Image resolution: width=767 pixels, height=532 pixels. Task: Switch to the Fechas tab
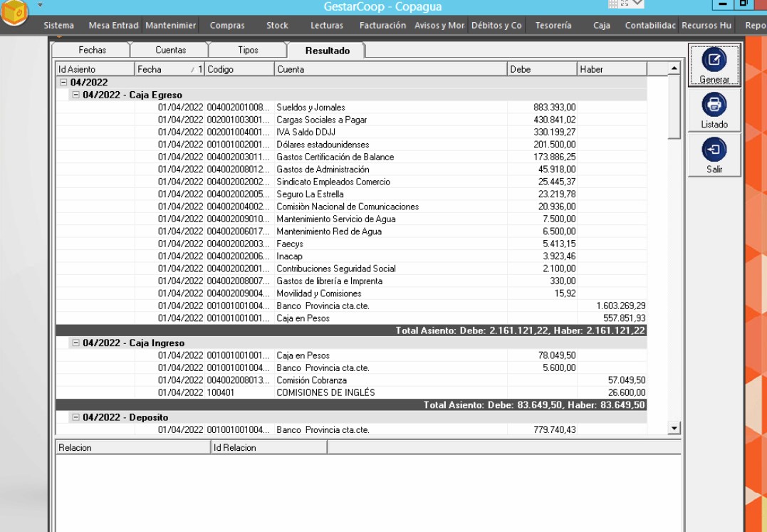92,51
